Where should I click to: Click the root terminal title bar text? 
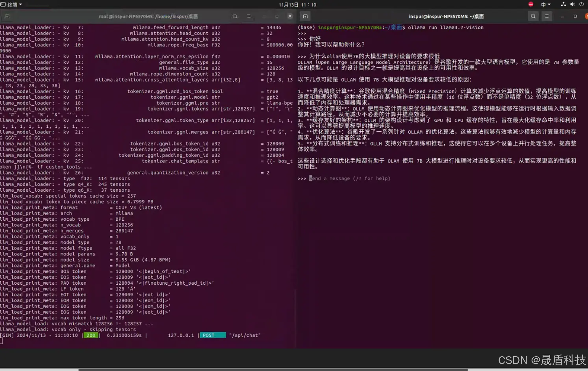(148, 16)
